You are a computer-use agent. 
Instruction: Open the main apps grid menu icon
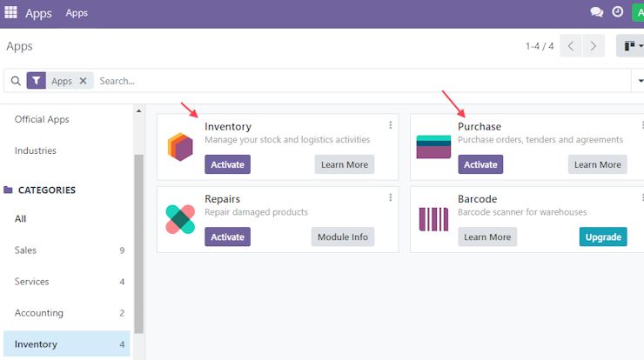pos(10,12)
